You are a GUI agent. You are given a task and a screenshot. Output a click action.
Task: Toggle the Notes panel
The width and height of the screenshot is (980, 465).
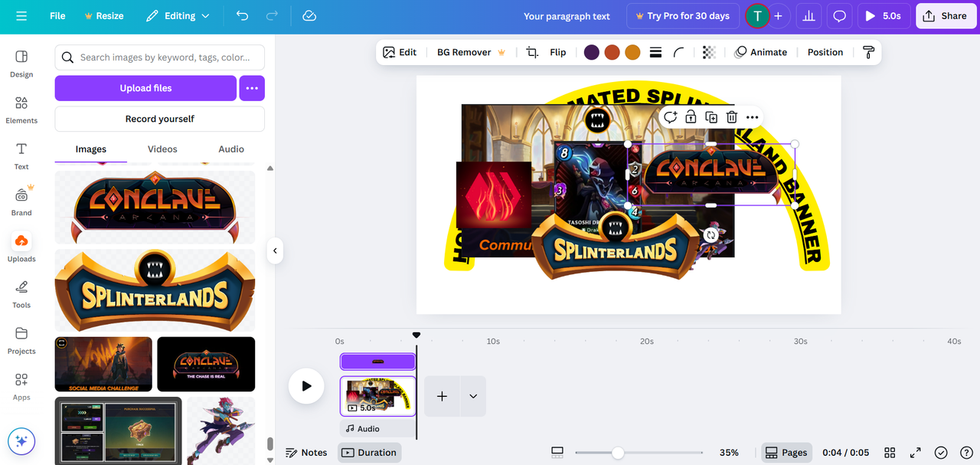(x=306, y=453)
